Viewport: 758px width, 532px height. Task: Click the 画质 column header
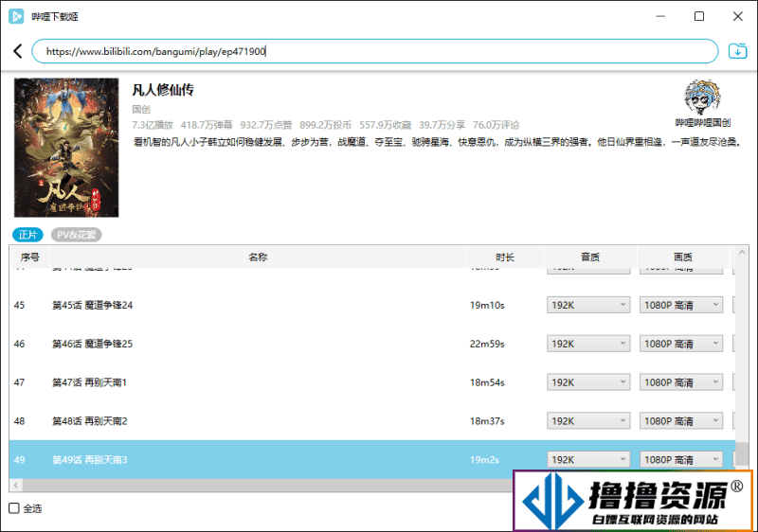(x=683, y=257)
